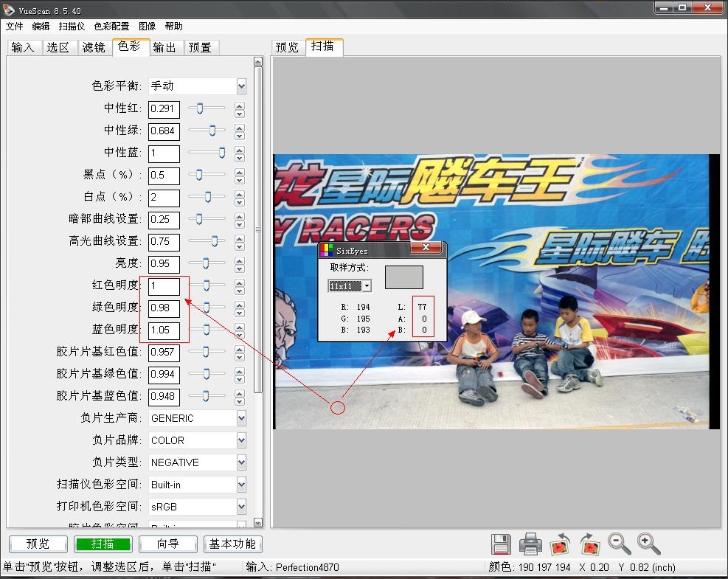
Task: Save the scanned image to file
Action: coord(502,544)
